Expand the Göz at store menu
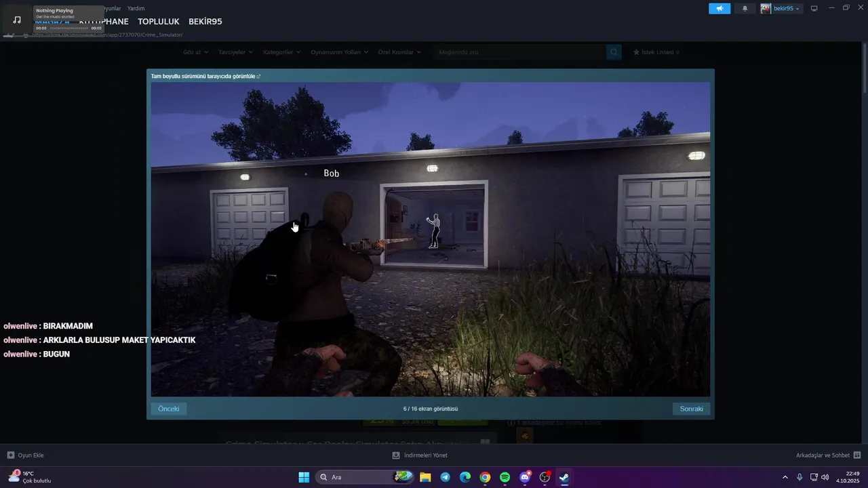 click(x=195, y=52)
